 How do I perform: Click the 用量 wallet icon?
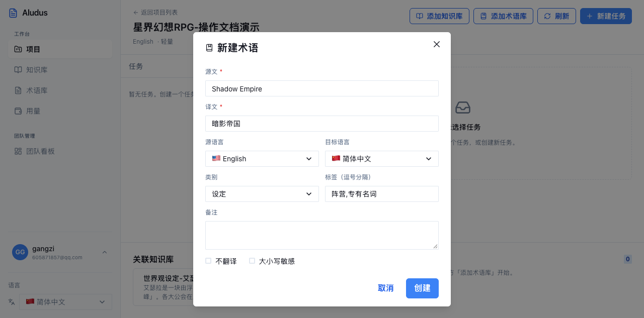point(18,111)
